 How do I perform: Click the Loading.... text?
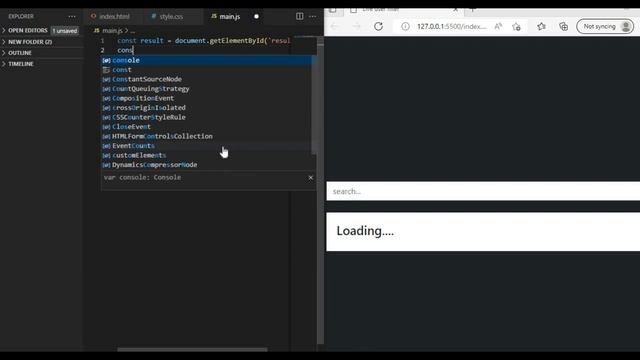point(365,231)
